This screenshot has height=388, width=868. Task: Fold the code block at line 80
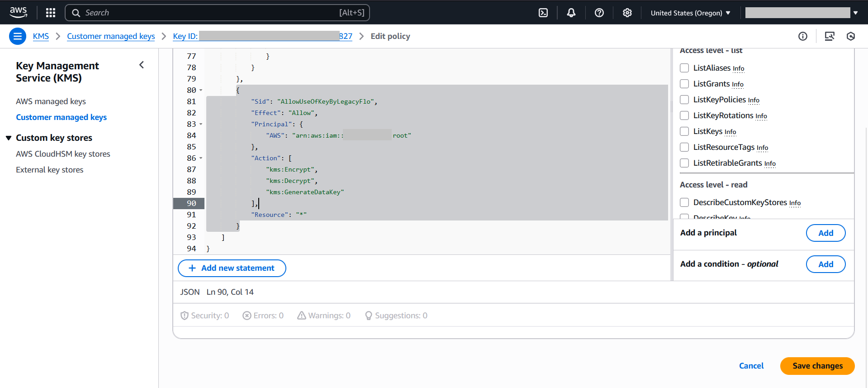[201, 90]
